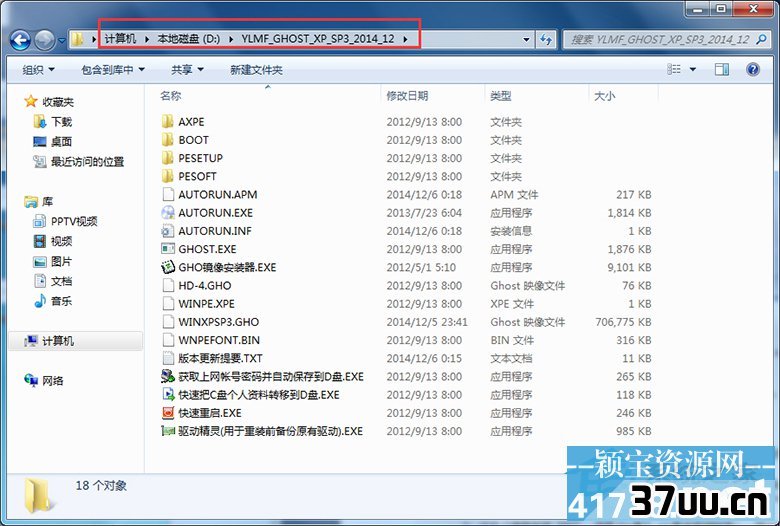Select the 版本更新提要.TXT document icon

pos(168,358)
